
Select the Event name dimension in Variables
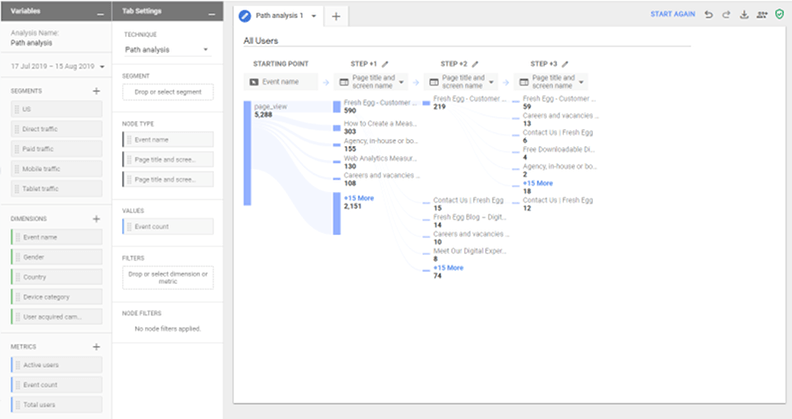[57, 237]
